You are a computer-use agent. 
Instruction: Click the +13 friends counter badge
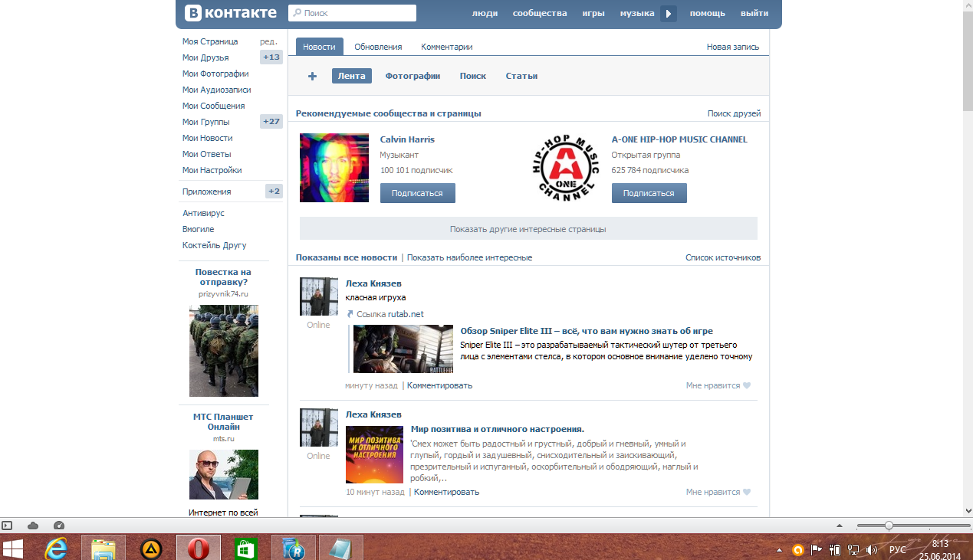(271, 57)
